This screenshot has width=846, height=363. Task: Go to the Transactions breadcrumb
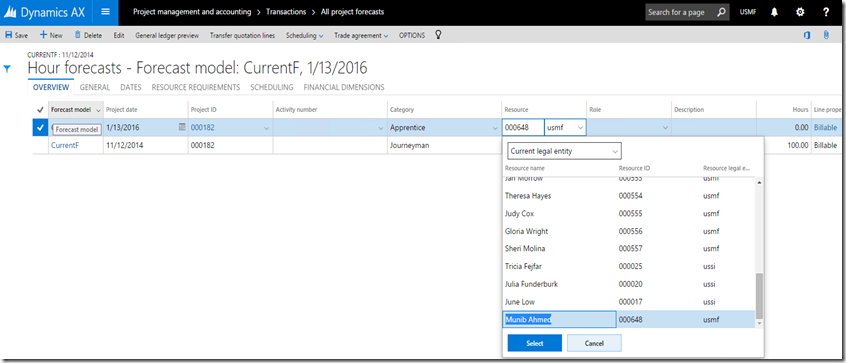click(286, 12)
